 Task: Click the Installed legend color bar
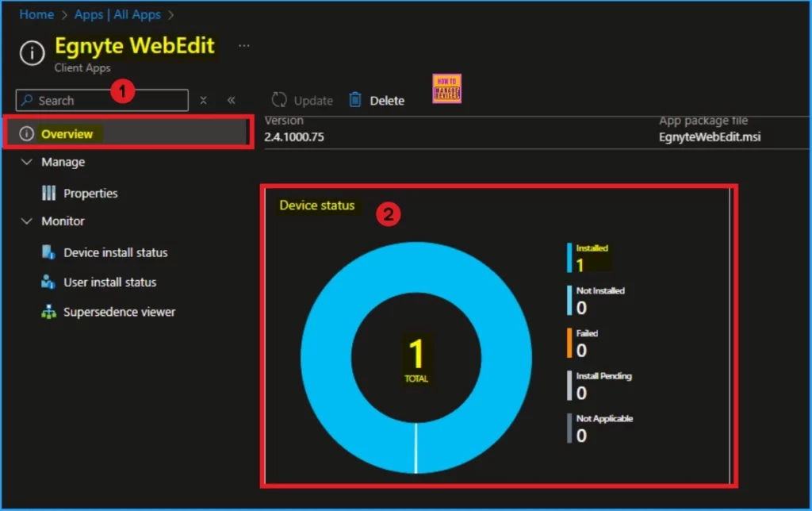569,258
